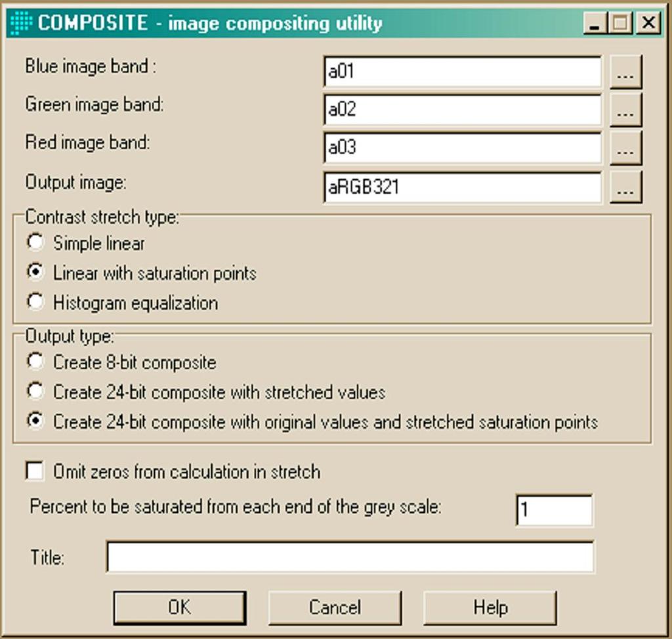The image size is (672, 639).
Task: Open the Help button
Action: pos(490,607)
